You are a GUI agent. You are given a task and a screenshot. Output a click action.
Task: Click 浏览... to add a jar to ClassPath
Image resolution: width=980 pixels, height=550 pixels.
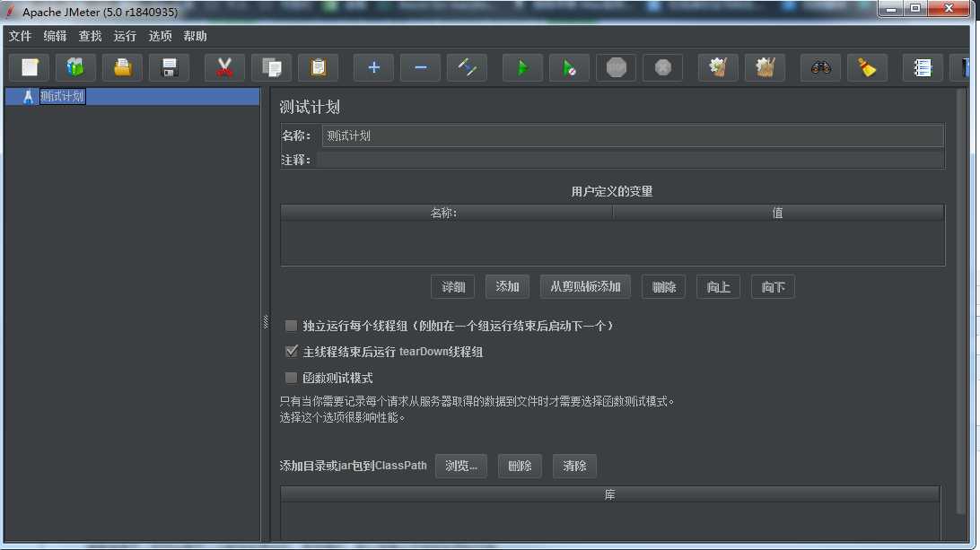point(460,466)
